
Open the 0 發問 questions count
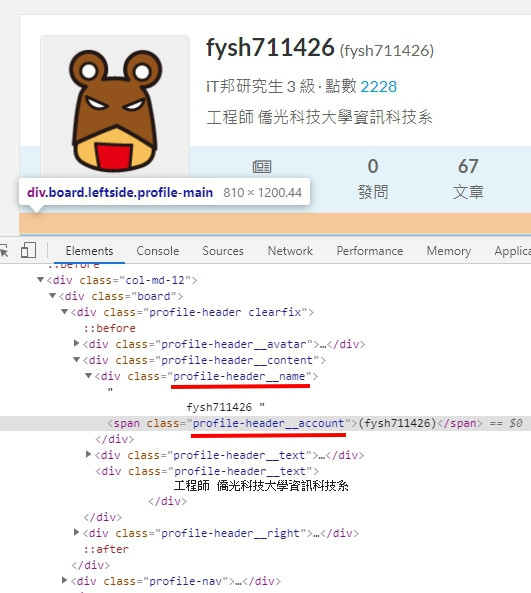click(x=373, y=179)
